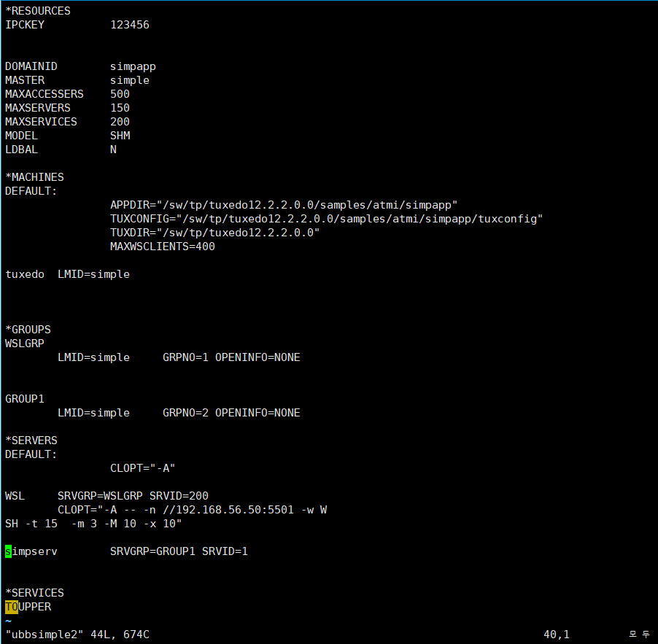Image resolution: width=658 pixels, height=644 pixels.
Task: Click SRVID=1 on the simpserv line
Action: tap(225, 551)
